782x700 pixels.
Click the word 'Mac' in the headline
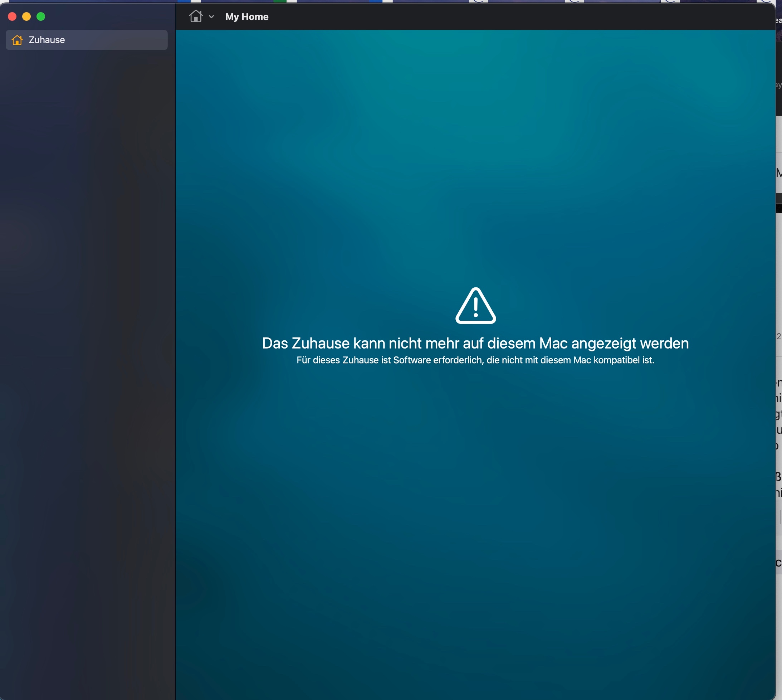(553, 344)
